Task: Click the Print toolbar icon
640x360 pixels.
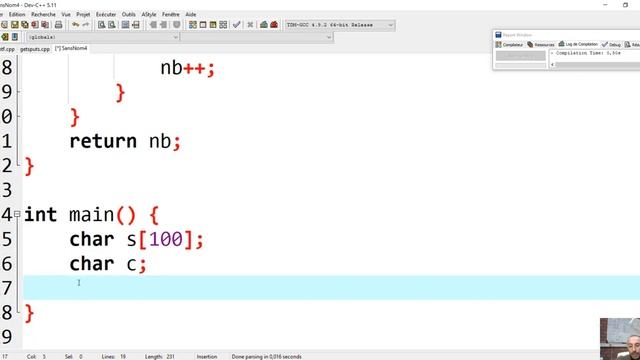Action: 58,25
